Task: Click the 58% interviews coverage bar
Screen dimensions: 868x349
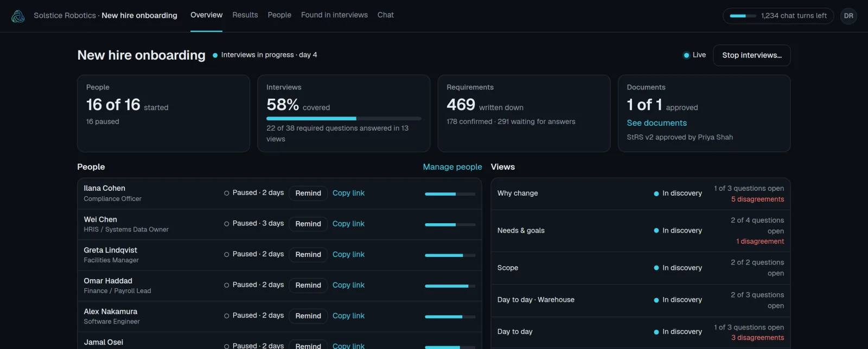Action: tap(344, 118)
